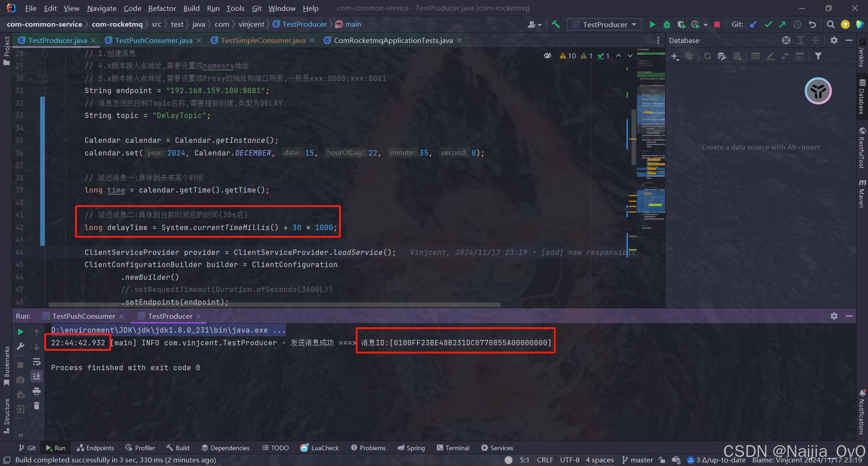The height and width of the screenshot is (466, 868).
Task: Toggle Structure tool window sidebar button
Action: pyautogui.click(x=6, y=415)
